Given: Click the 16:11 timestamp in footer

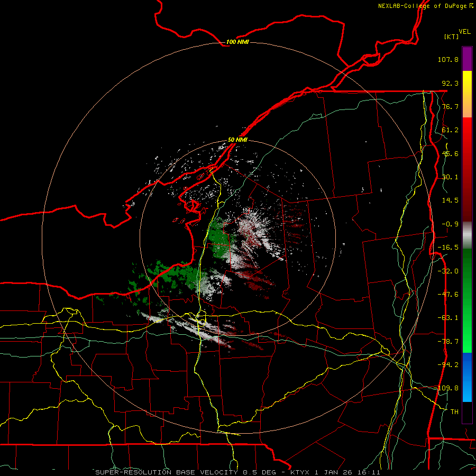Looking at the screenshot, I should click(x=370, y=472).
